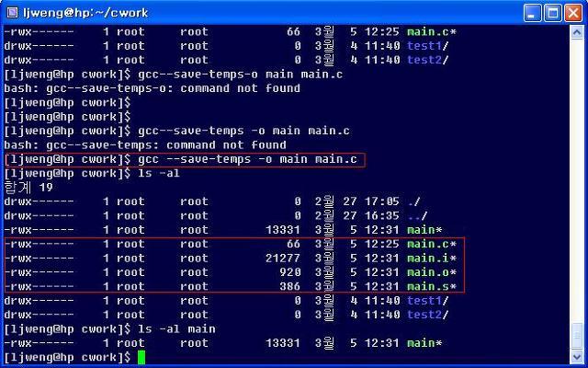The image size is (588, 368).
Task: Select the main.s* file name
Action: (x=432, y=286)
